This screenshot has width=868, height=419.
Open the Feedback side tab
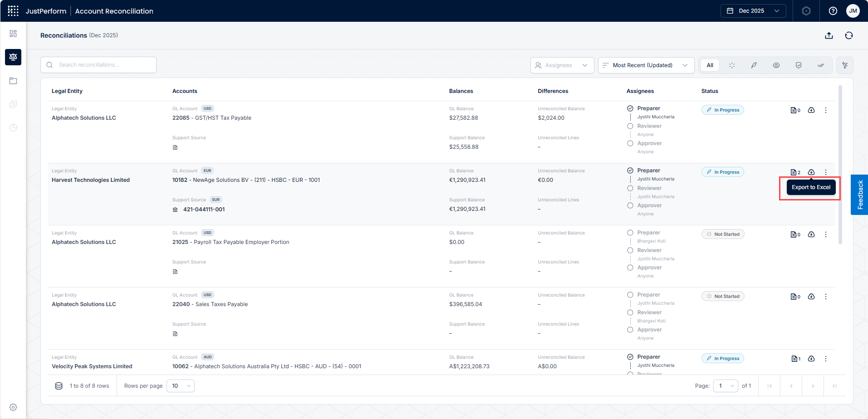coord(859,195)
